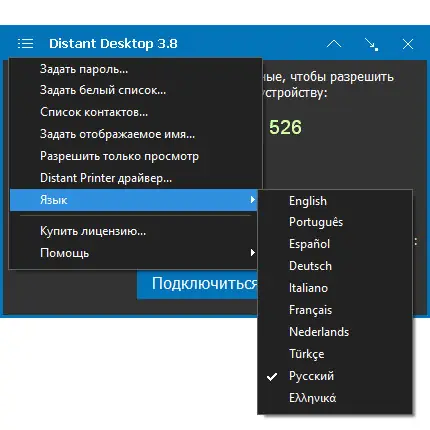Image resolution: width=430 pixels, height=430 pixels.
Task: Select Français language
Action: tap(335, 310)
